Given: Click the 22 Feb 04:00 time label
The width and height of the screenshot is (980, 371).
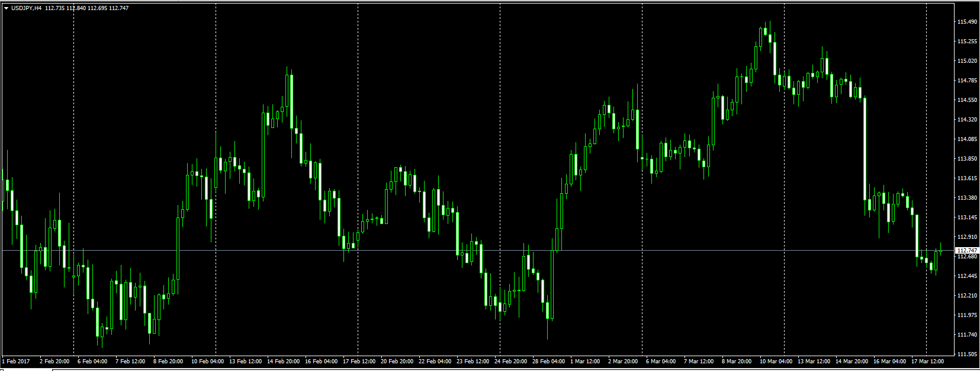Looking at the screenshot, I should tap(435, 362).
